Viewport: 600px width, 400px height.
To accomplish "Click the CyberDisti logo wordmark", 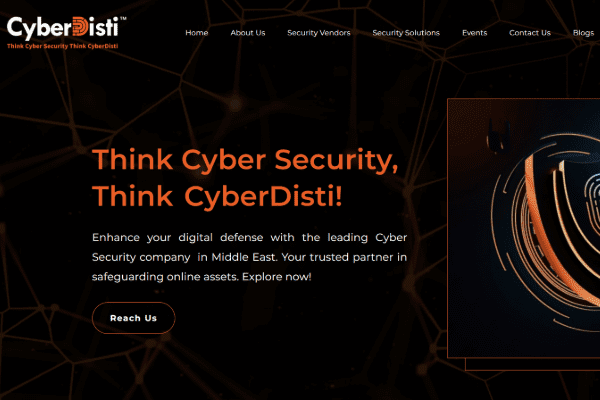I will 64,28.
